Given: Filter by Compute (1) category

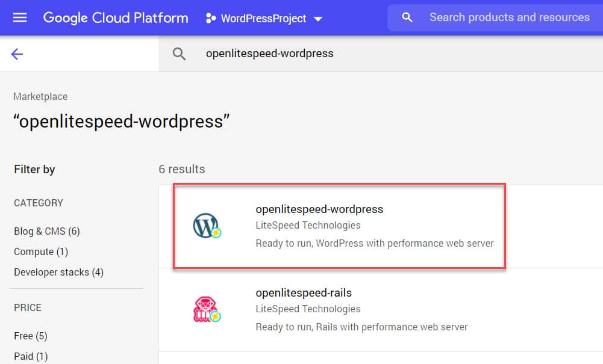Looking at the screenshot, I should click(x=41, y=252).
